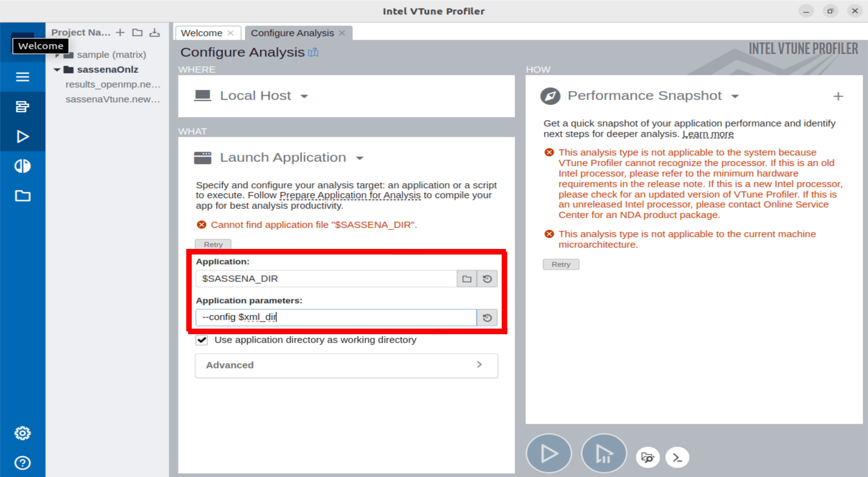The image size is (868, 477).
Task: Open Compare Results sidebar icon
Action: tap(22, 166)
